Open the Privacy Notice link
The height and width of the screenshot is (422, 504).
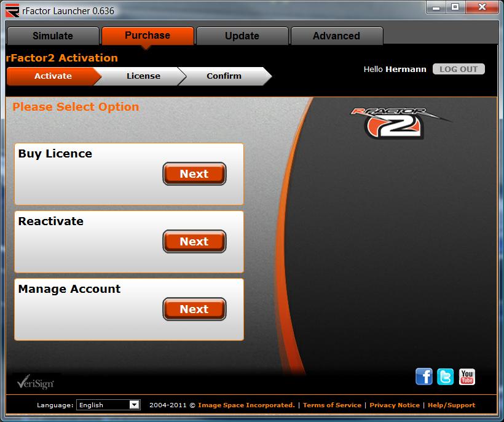[x=395, y=405]
